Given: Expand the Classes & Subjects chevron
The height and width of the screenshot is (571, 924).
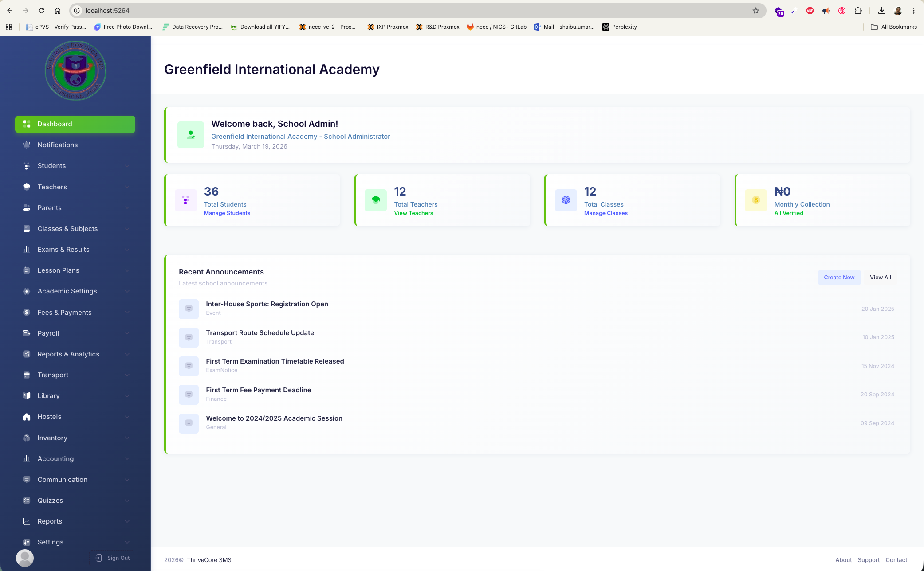Looking at the screenshot, I should (x=127, y=229).
